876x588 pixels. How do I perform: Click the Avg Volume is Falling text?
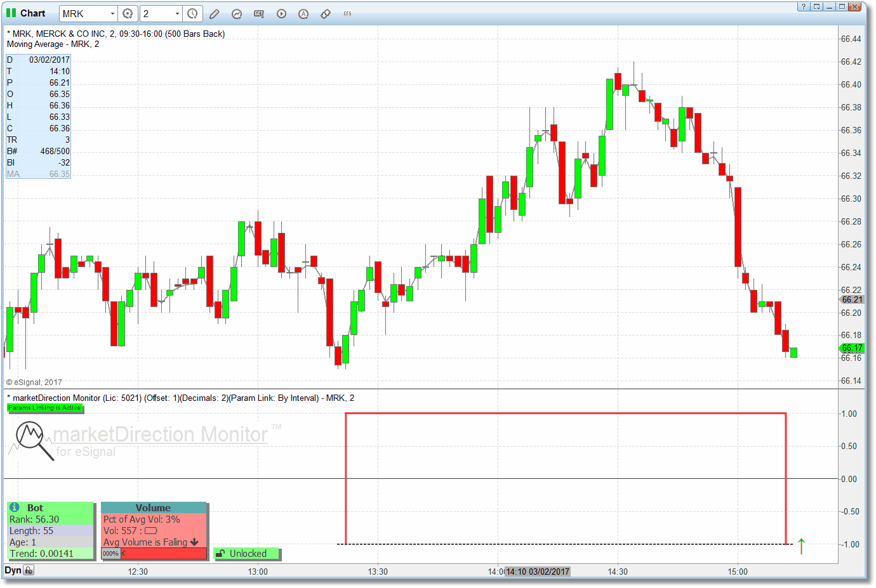coord(145,542)
